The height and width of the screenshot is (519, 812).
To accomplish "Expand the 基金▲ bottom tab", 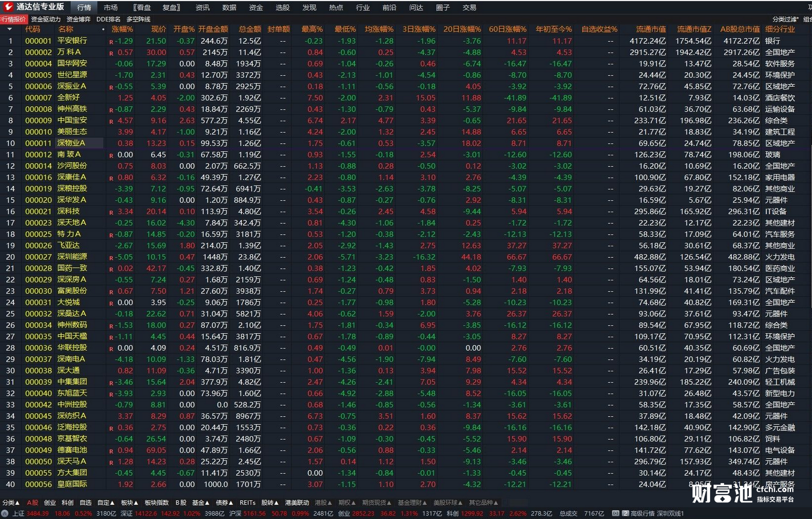I will (x=201, y=503).
